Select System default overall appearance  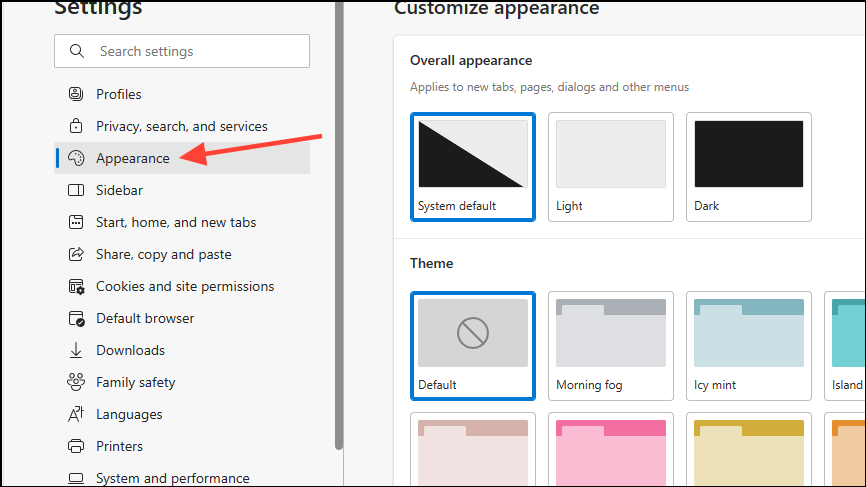[473, 167]
